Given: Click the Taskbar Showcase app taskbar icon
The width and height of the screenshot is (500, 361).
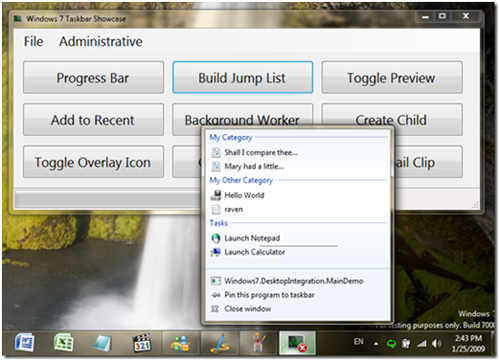Looking at the screenshot, I should 297,343.
